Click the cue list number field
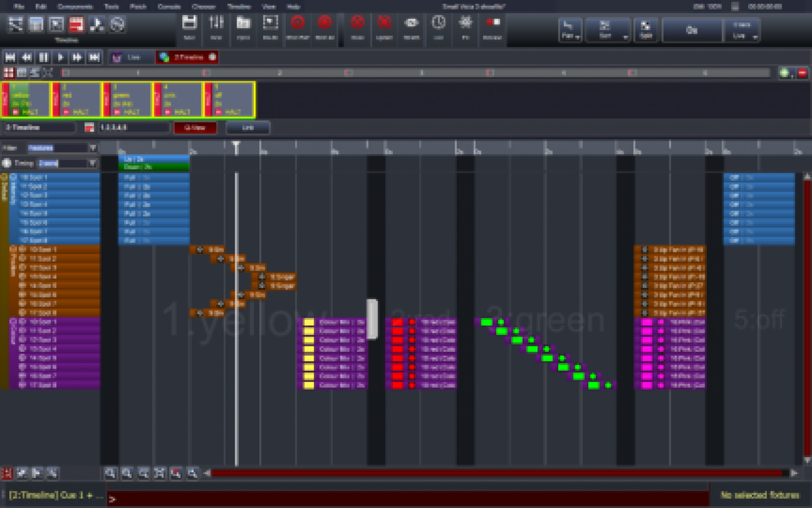The height and width of the screenshot is (508, 812). (x=134, y=127)
